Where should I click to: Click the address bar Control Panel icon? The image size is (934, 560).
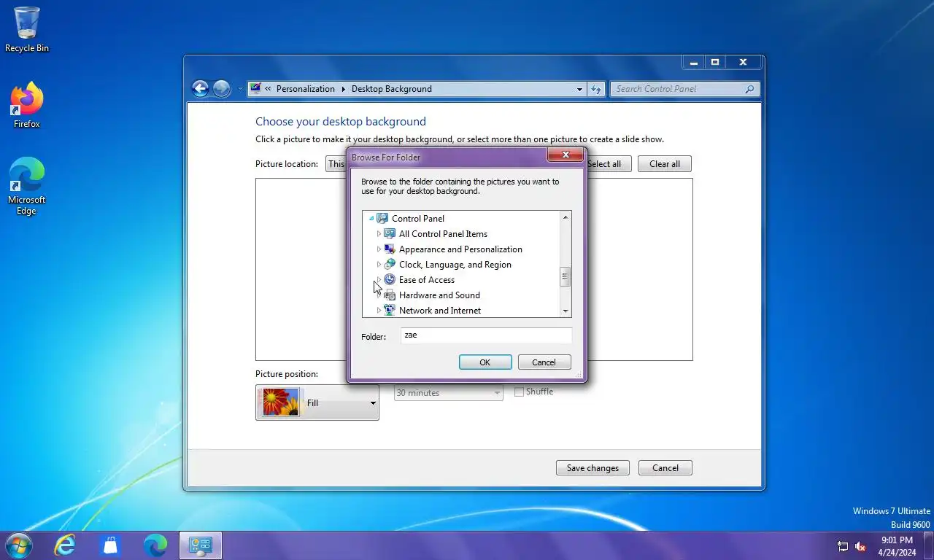[255, 89]
